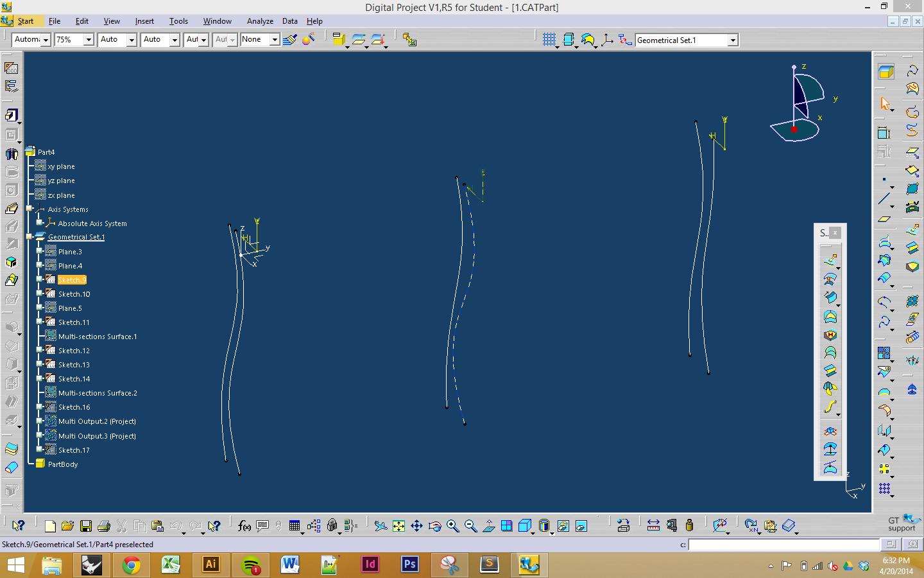
Task: Click the painter brush icon in graphic properties toolbar
Action: pyautogui.click(x=290, y=40)
